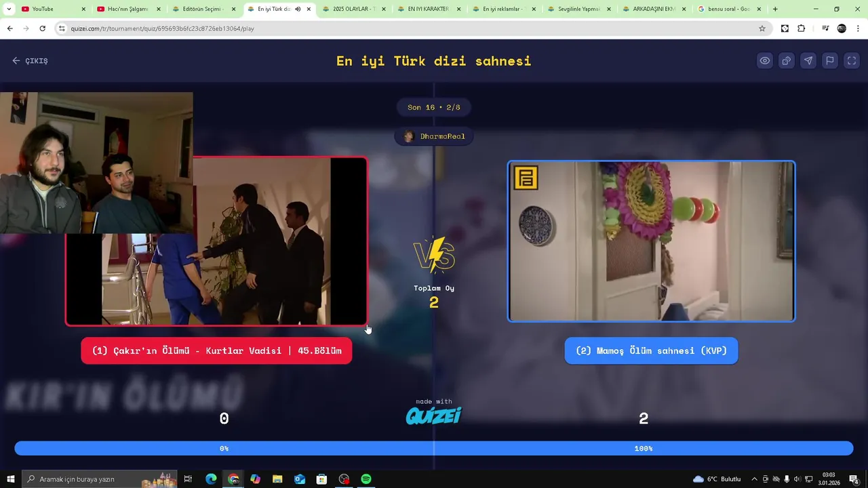Click the screenshot extension icon in Chrome toolbar
Image resolution: width=868 pixels, height=488 pixels.
click(785, 28)
